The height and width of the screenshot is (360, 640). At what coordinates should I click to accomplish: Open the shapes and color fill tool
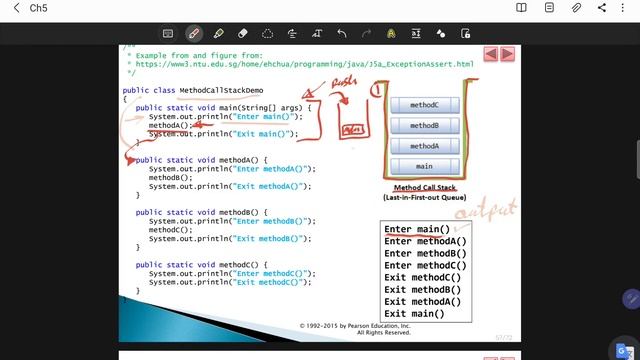click(441, 33)
